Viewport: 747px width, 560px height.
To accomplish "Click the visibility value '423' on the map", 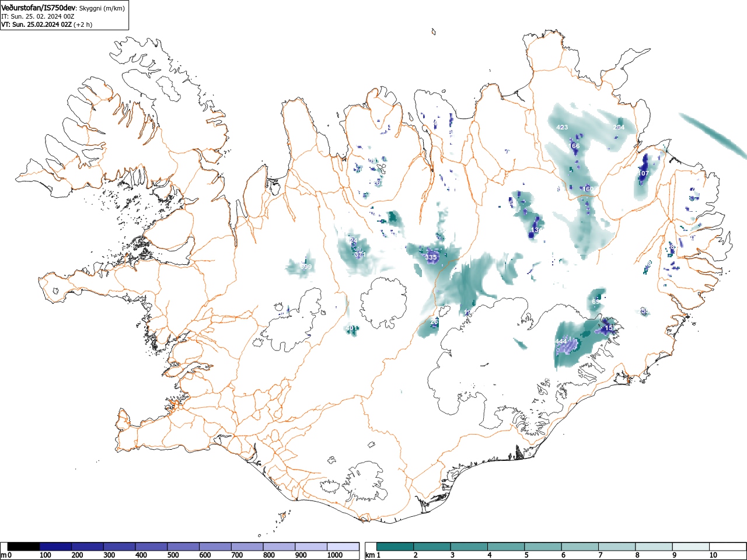I will click(562, 127).
